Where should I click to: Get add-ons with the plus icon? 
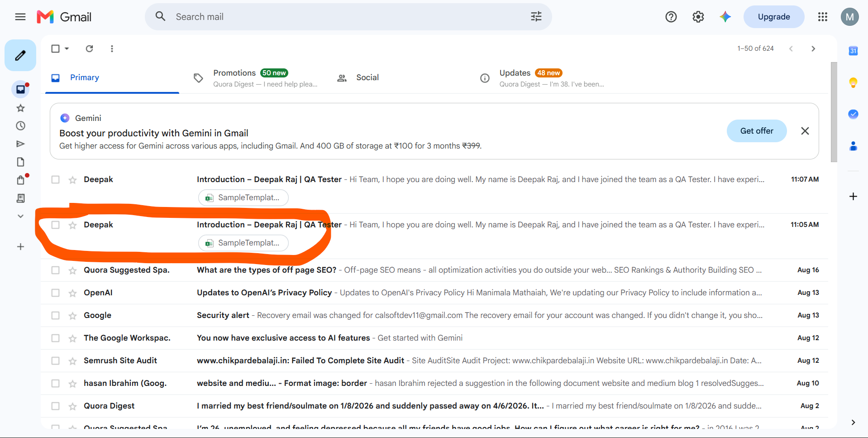tap(853, 196)
